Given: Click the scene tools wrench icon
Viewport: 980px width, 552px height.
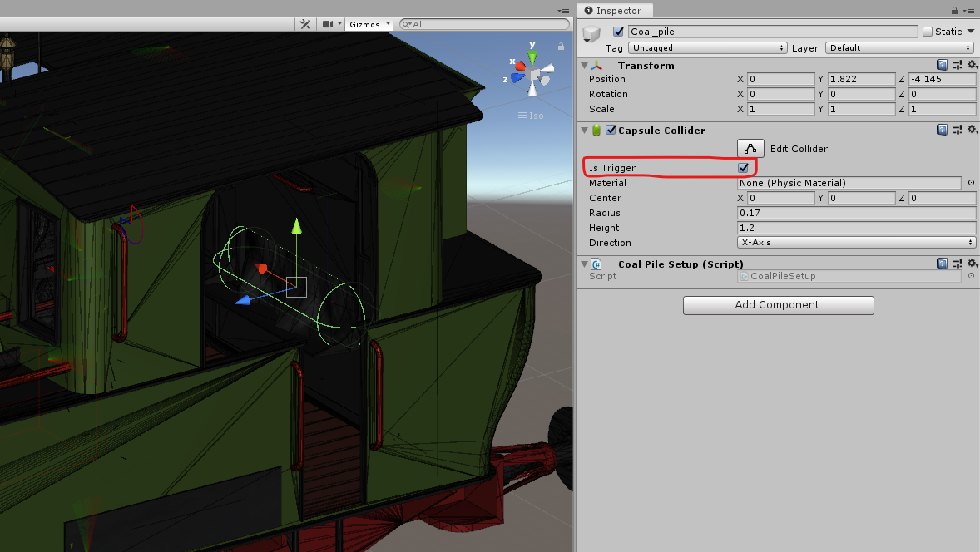Looking at the screenshot, I should point(305,24).
